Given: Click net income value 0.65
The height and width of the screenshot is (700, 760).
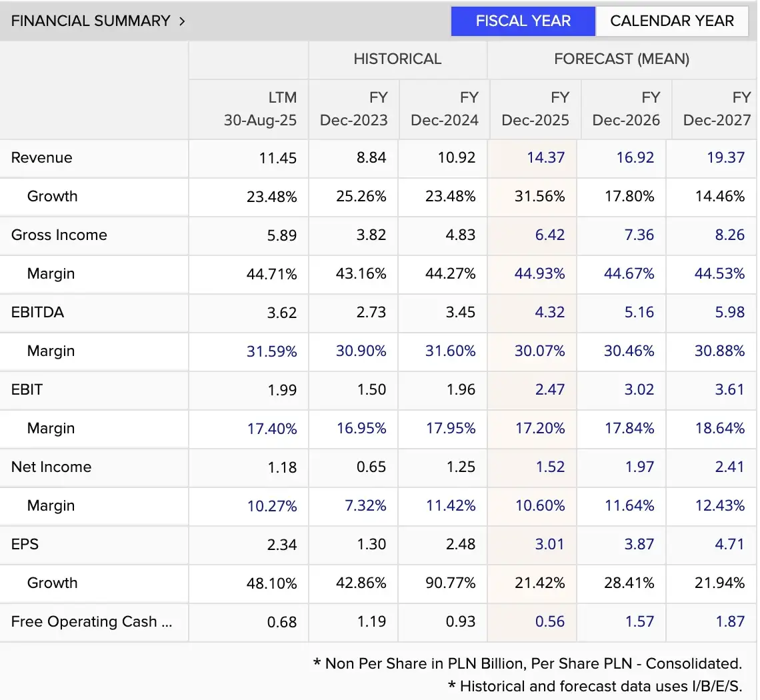Looking at the screenshot, I should [x=371, y=467].
